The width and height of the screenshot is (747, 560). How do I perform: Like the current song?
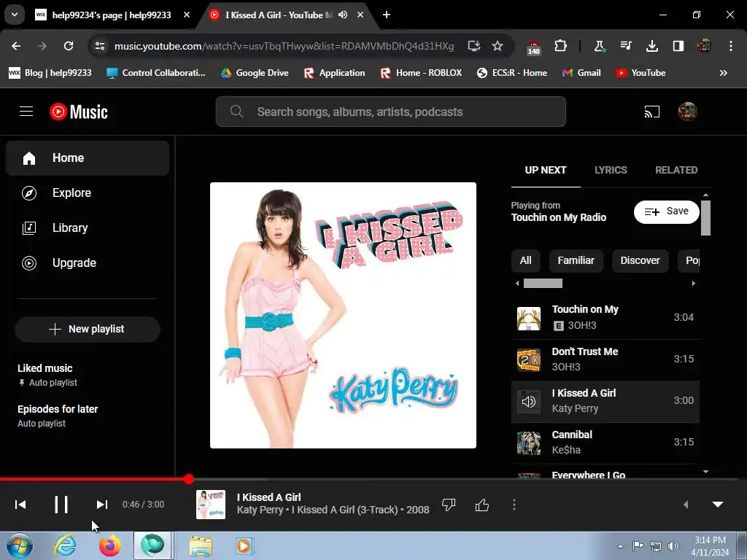(481, 505)
